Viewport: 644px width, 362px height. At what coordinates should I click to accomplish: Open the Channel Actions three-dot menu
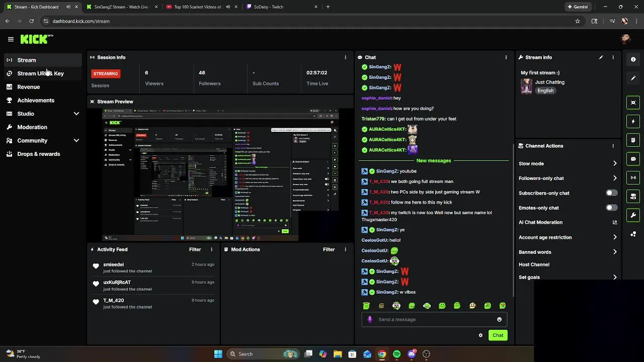pyautogui.click(x=613, y=146)
